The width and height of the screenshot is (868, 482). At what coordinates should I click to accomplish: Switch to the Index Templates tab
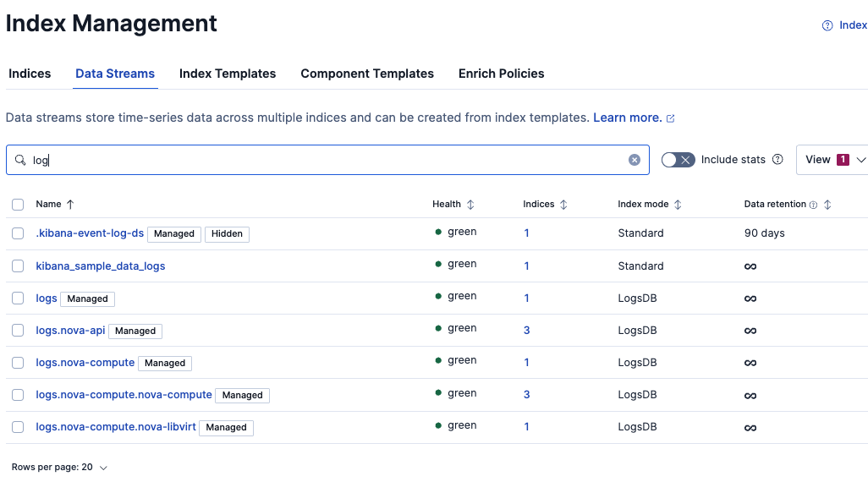[228, 74]
